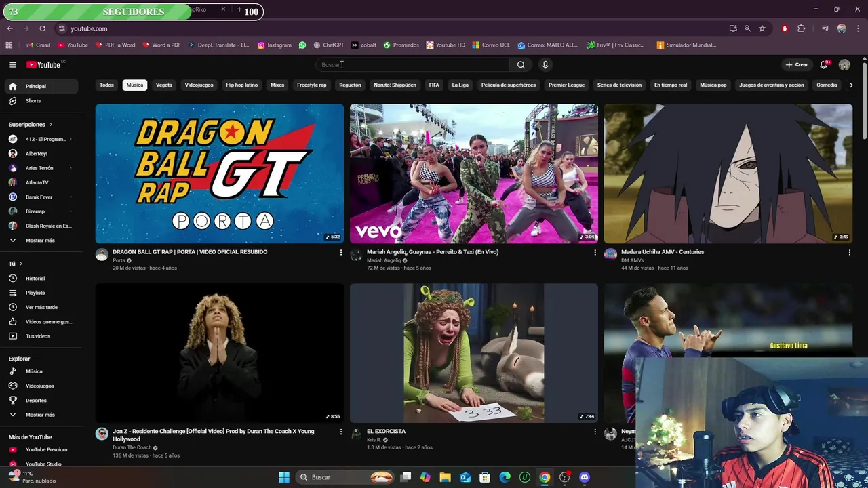Click the YouTube search input field
Image resolution: width=868 pixels, height=488 pixels.
point(412,64)
